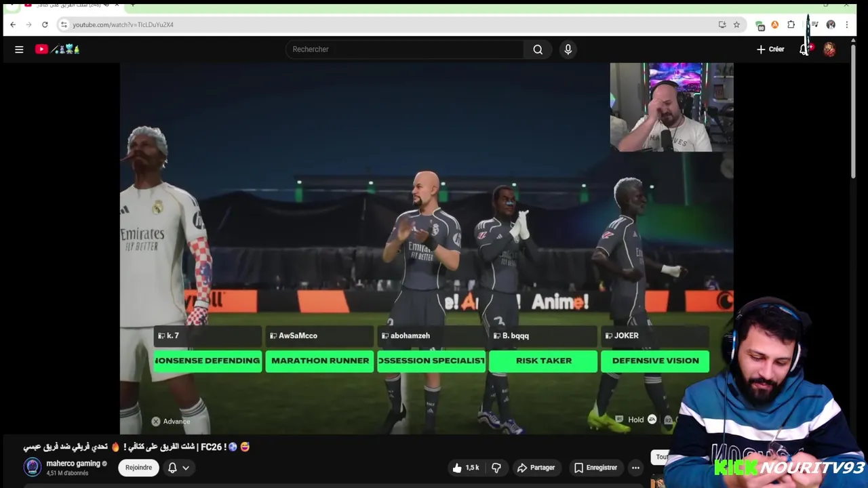Click the "RISK TAKER" label in video
Image resolution: width=868 pixels, height=488 pixels.
pyautogui.click(x=544, y=361)
